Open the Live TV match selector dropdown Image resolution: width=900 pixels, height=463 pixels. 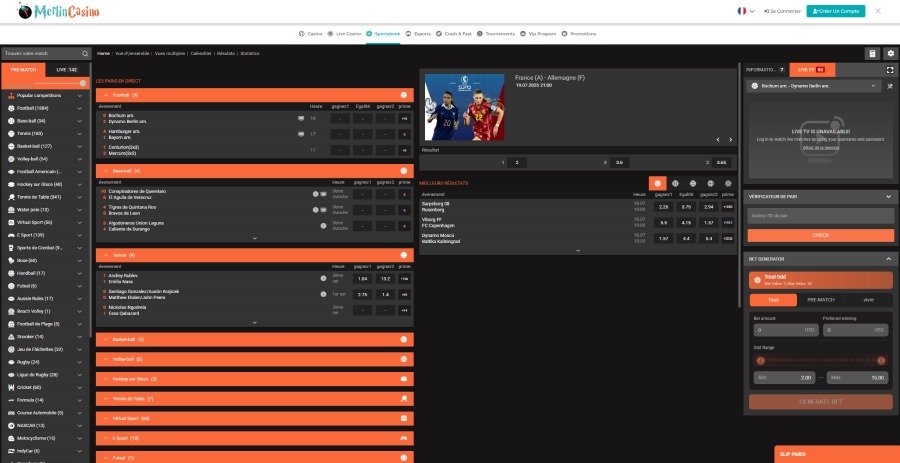(x=813, y=85)
